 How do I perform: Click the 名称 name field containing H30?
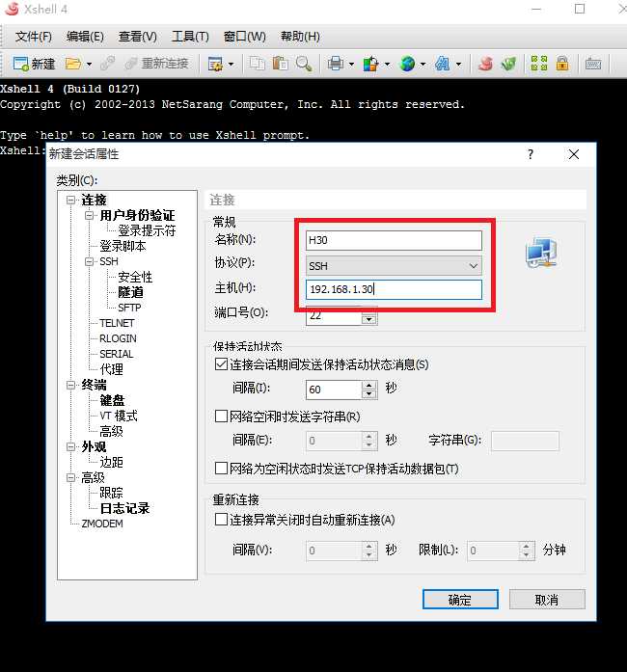tap(394, 240)
